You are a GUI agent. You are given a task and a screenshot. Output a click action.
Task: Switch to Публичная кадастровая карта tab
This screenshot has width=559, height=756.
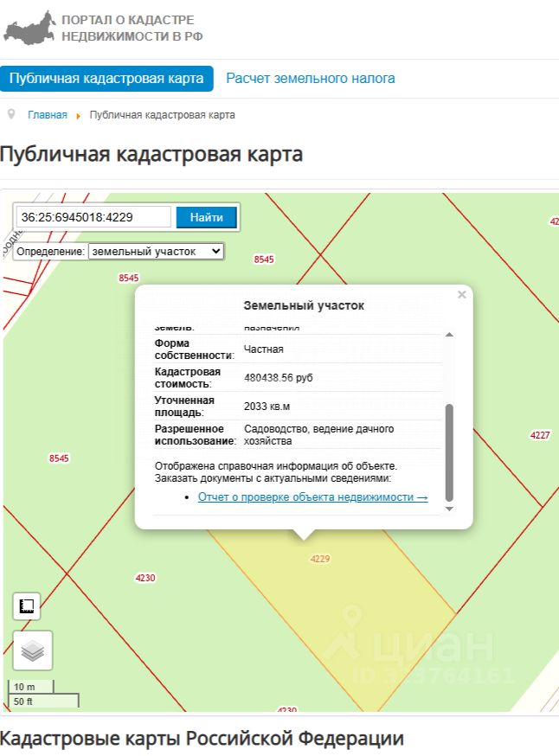106,79
